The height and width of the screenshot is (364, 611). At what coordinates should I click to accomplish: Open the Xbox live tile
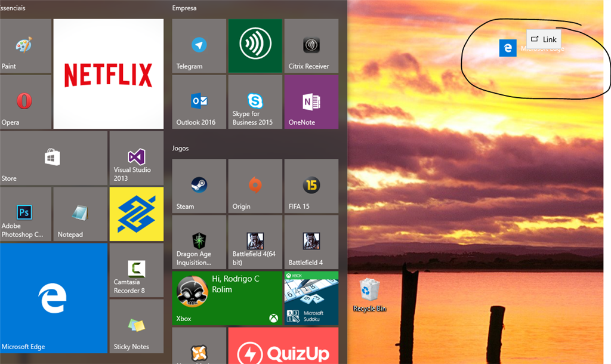tap(227, 298)
